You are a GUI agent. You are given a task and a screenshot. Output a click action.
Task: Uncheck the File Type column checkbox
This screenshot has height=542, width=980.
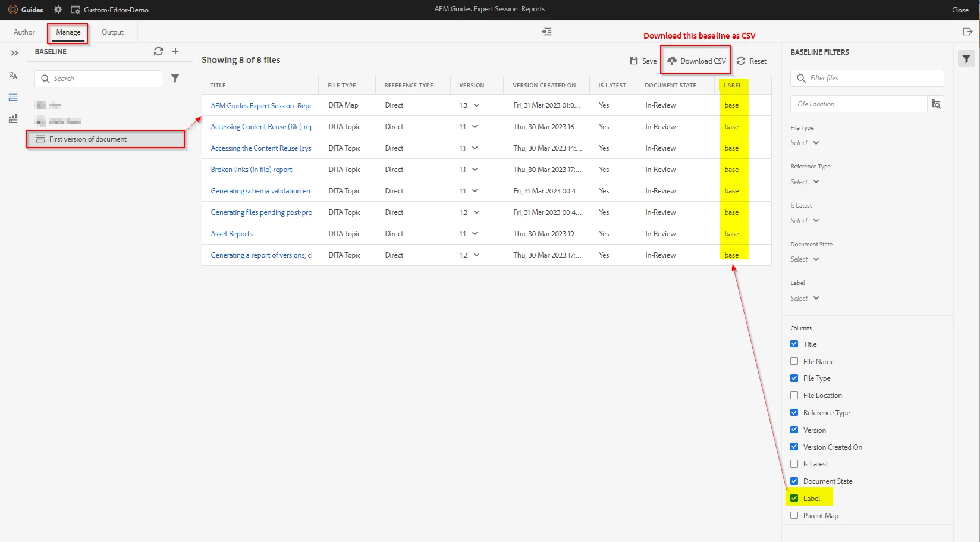click(794, 378)
